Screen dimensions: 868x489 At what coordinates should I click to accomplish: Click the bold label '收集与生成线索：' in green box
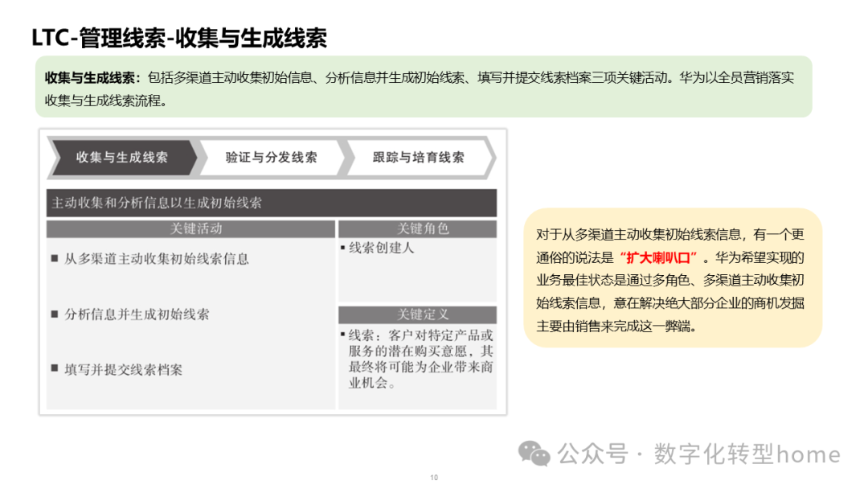click(92, 78)
